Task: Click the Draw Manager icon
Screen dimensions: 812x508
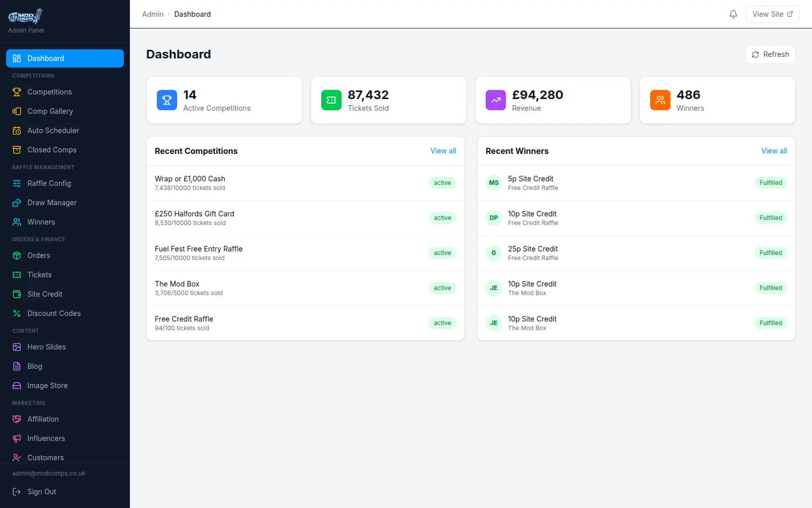Action: [17, 203]
